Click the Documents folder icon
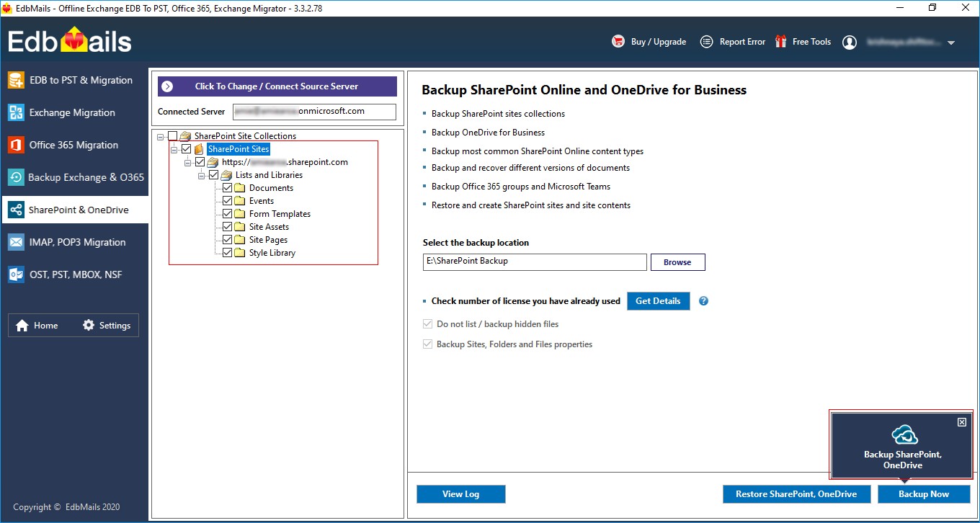This screenshot has width=980, height=523. tap(240, 188)
